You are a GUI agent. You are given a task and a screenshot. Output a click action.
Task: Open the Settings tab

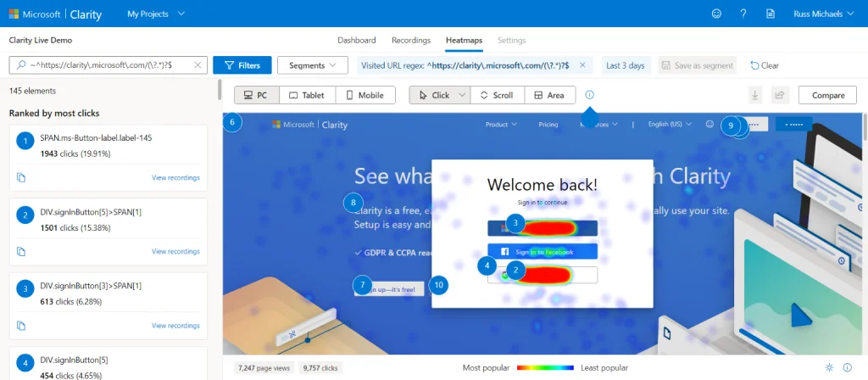511,41
